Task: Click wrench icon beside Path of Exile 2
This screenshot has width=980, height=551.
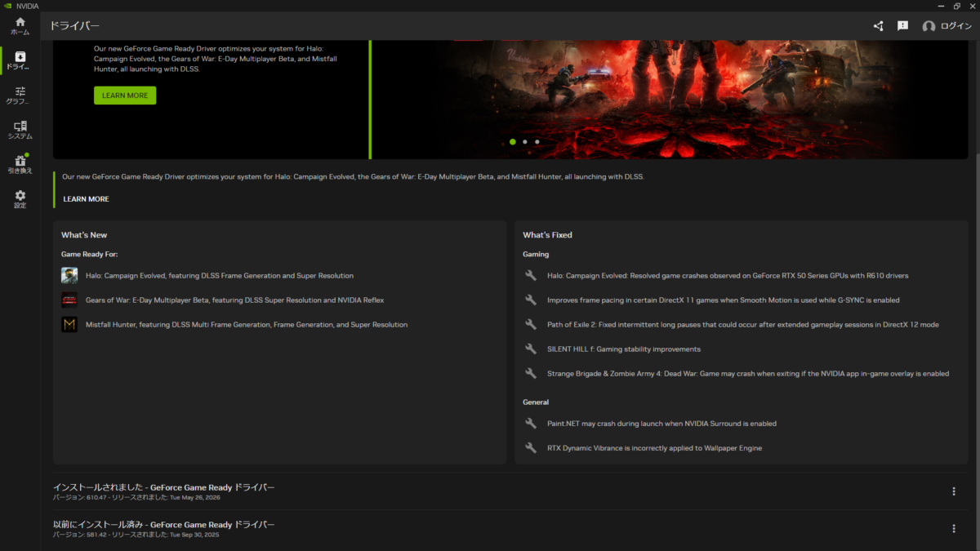Action: (531, 325)
